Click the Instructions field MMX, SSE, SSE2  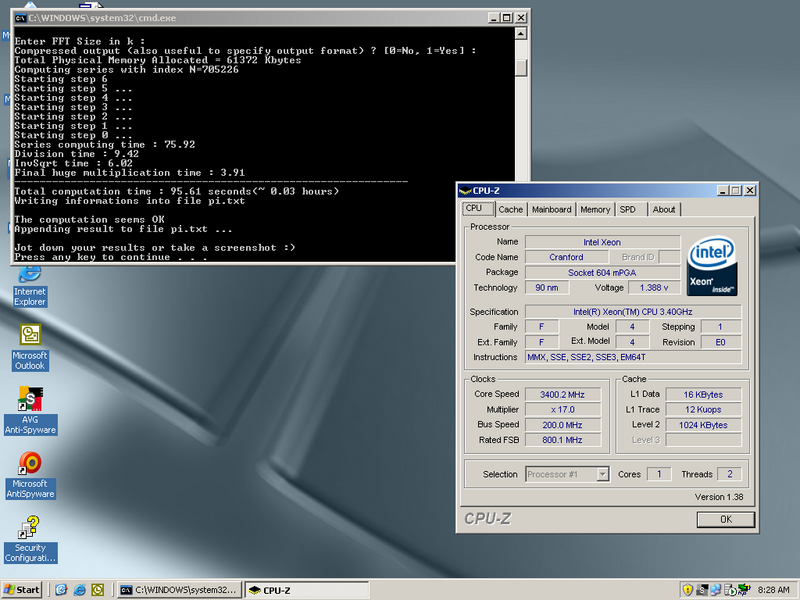pos(633,357)
